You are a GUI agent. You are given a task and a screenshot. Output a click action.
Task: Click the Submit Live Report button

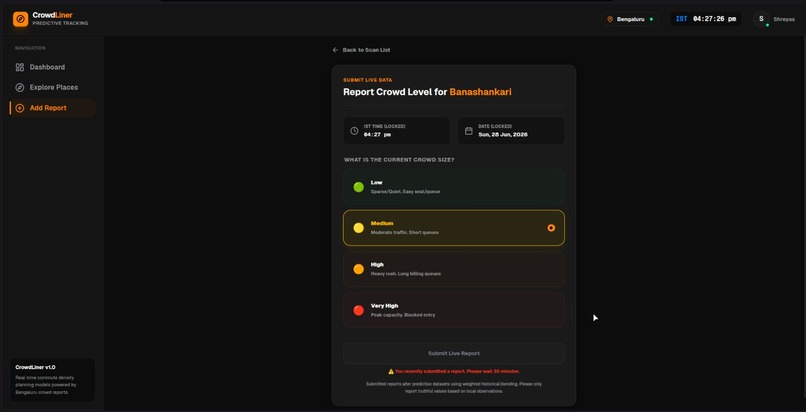point(454,353)
